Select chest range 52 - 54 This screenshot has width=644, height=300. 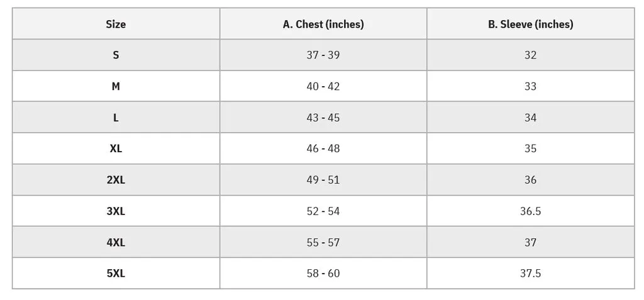pos(323,211)
